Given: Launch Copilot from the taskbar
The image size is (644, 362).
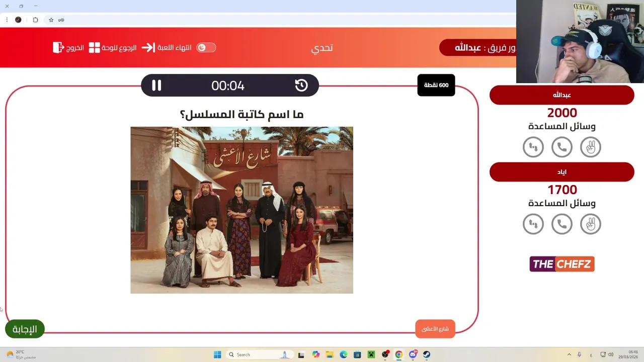Looking at the screenshot, I should point(316,354).
